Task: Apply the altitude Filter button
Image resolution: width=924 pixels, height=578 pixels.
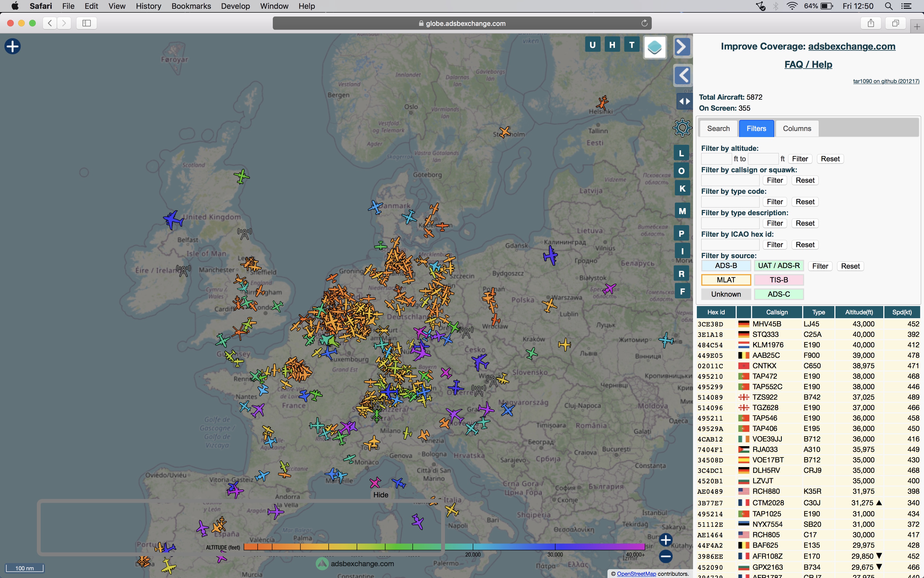Action: pyautogui.click(x=800, y=159)
